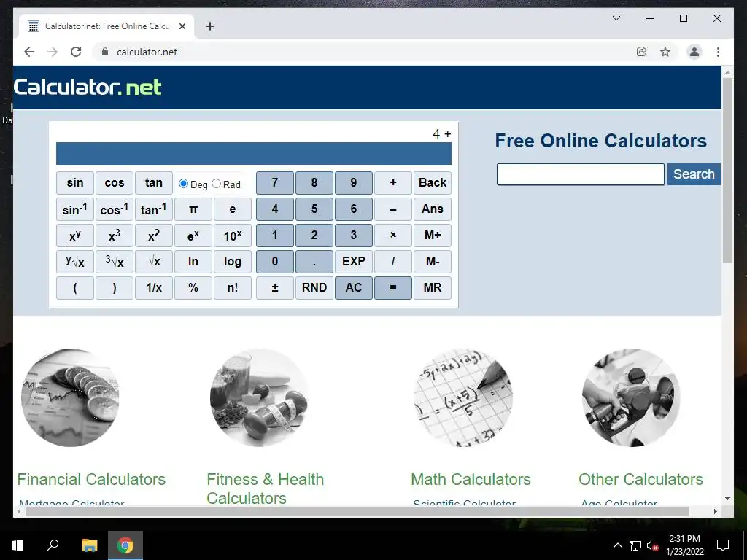747x560 pixels.
Task: Click the calculator search input field
Action: click(x=580, y=174)
